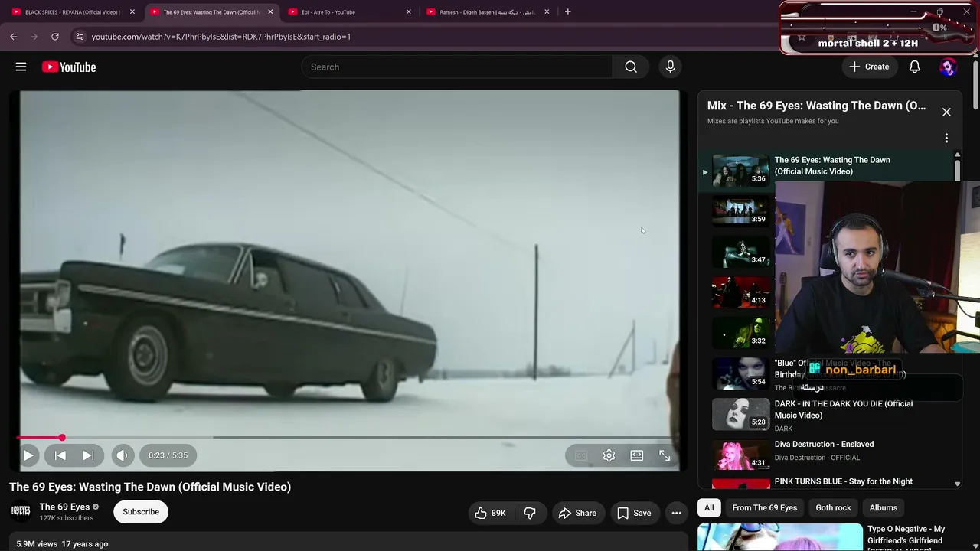Subscribe to The 69 Eyes channel
The image size is (980, 551).
(x=141, y=511)
